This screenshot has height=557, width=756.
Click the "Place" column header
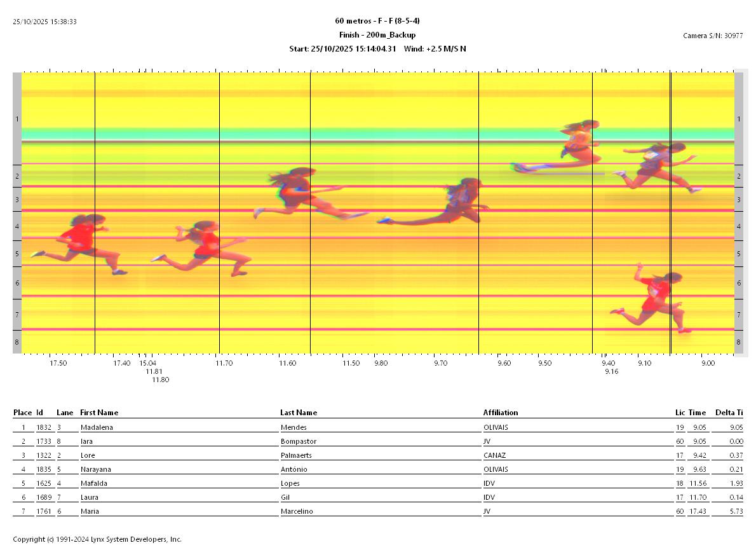point(22,413)
